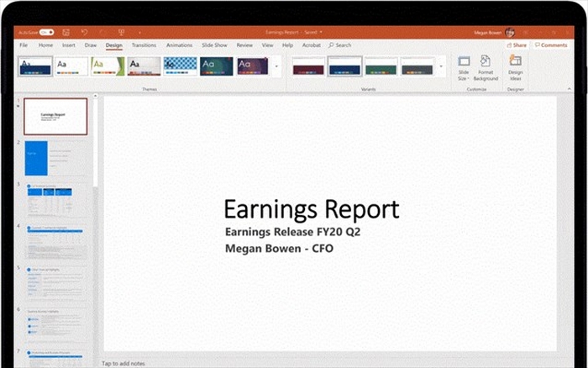Click Megan Bowen account picture
588x368 pixels.
point(510,33)
